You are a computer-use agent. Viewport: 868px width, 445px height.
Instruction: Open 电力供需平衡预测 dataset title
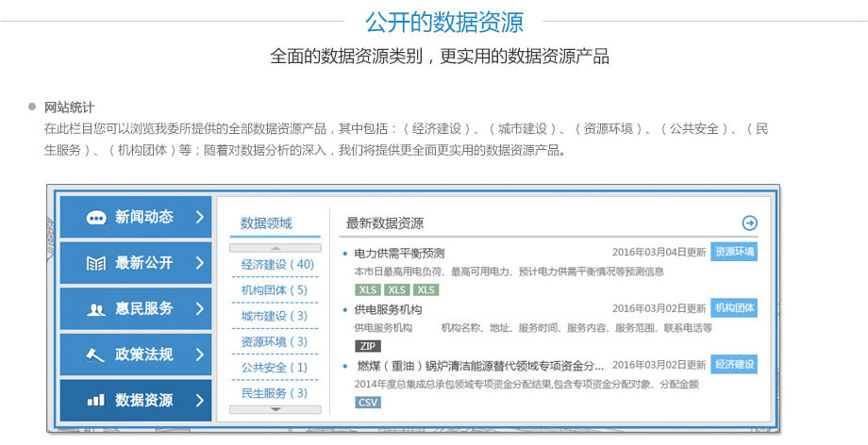coord(399,254)
